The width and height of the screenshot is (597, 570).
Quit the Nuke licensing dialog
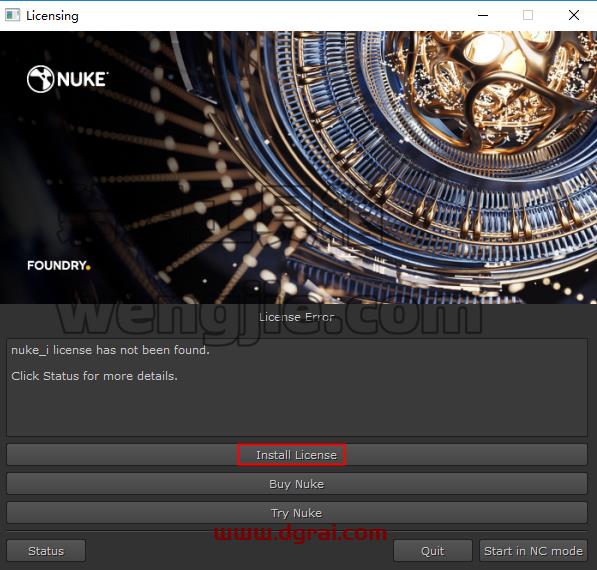click(433, 551)
